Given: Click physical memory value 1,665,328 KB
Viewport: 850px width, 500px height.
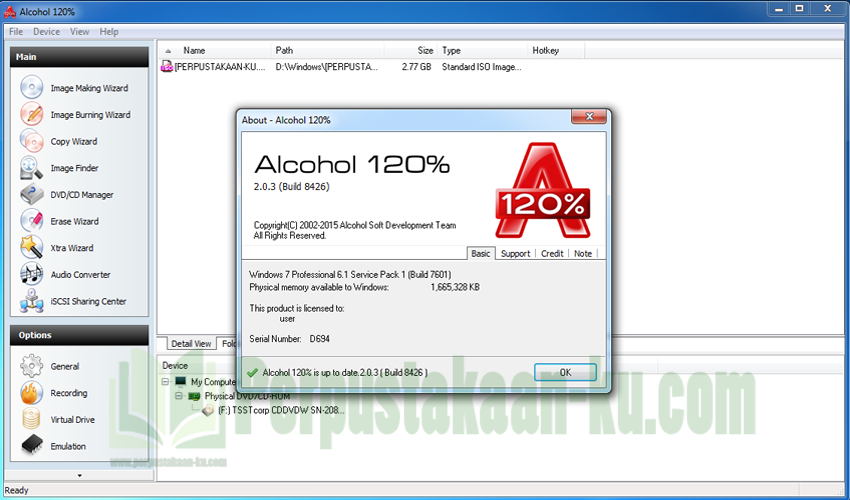Looking at the screenshot, I should (455, 287).
